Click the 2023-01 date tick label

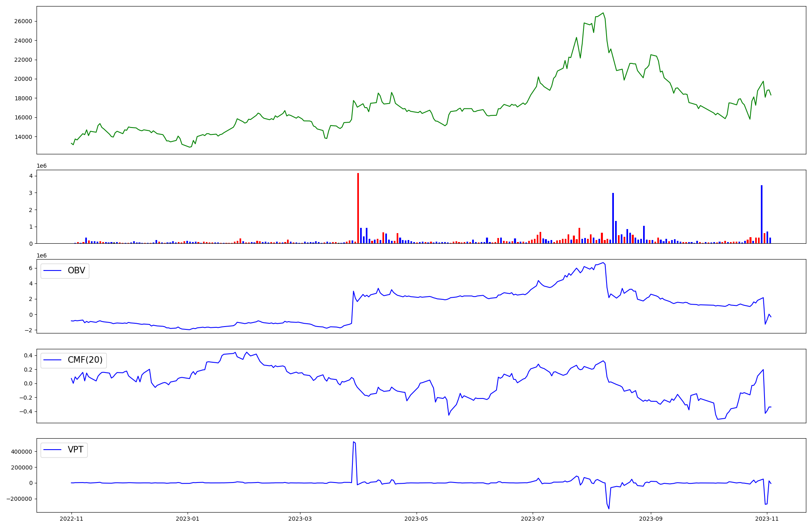[x=188, y=519]
